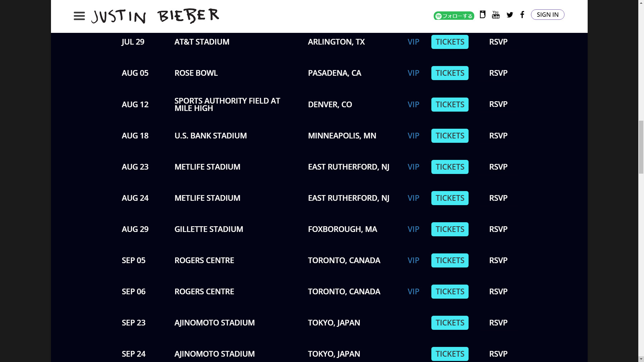The height and width of the screenshot is (362, 644).
Task: Click the green Spotify follow button
Action: (453, 16)
